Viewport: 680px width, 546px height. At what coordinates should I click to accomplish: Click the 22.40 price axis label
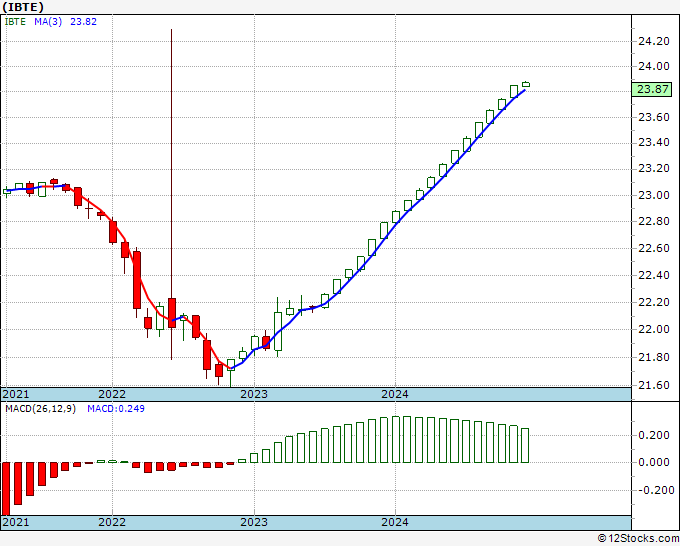[x=654, y=275]
